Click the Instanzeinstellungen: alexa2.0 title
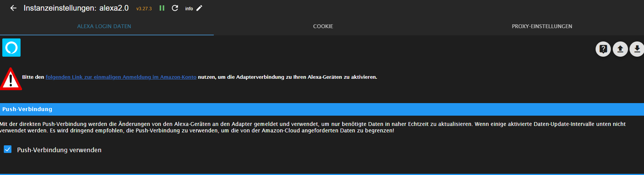The image size is (644, 175). point(76,8)
